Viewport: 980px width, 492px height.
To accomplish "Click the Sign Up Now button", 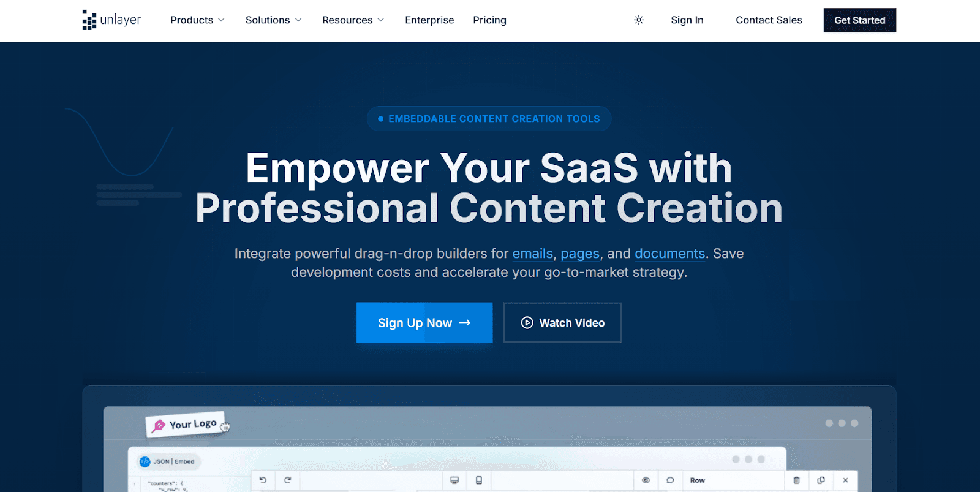I will [x=424, y=322].
